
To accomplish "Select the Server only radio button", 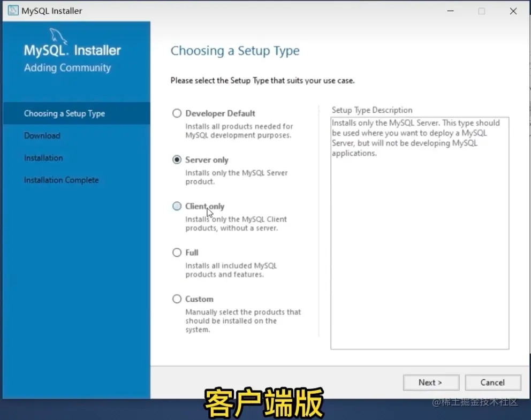I will 177,159.
